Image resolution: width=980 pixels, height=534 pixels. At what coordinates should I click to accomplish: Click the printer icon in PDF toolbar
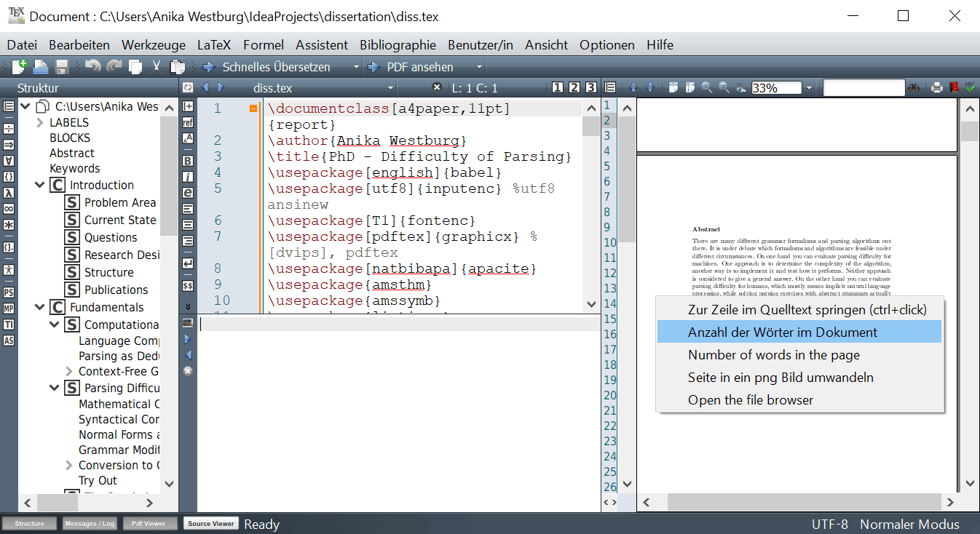tap(937, 88)
